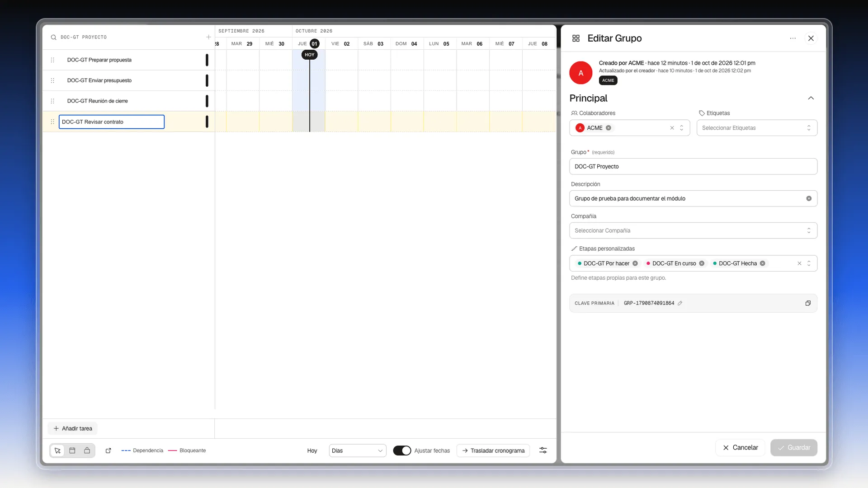Grab the drag handle of DOC-GT Preparar propuesta
Viewport: 868px width, 488px height.
[x=52, y=60]
